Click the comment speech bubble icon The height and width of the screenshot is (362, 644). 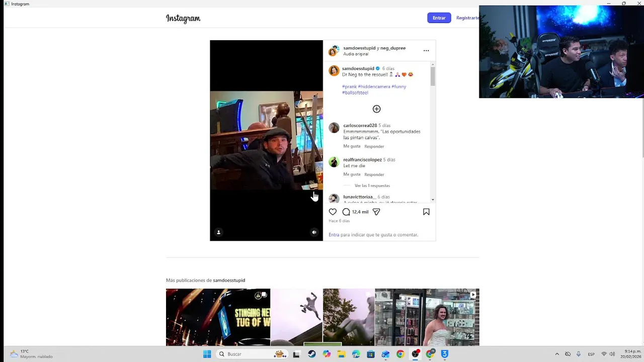346,212
